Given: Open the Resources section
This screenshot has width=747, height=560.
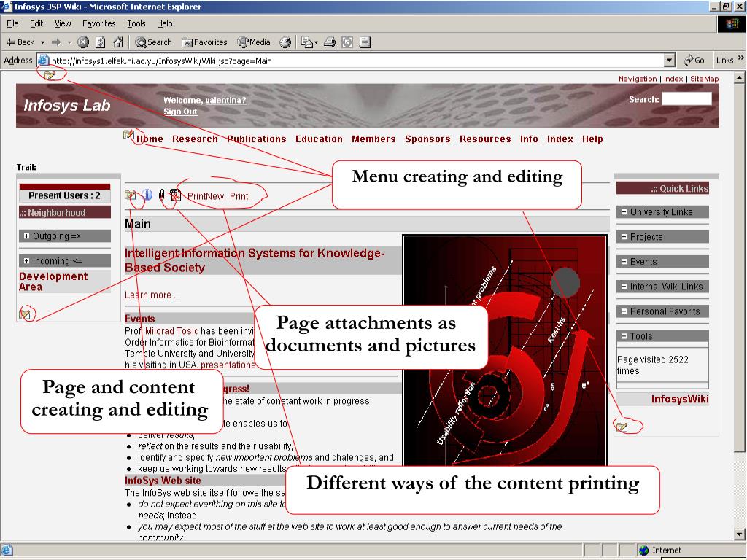Looking at the screenshot, I should (485, 139).
